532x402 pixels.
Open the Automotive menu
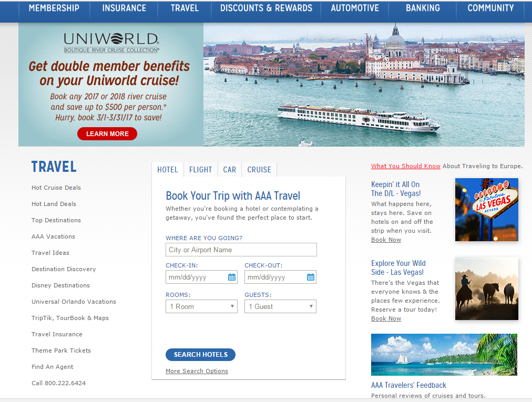pyautogui.click(x=355, y=8)
